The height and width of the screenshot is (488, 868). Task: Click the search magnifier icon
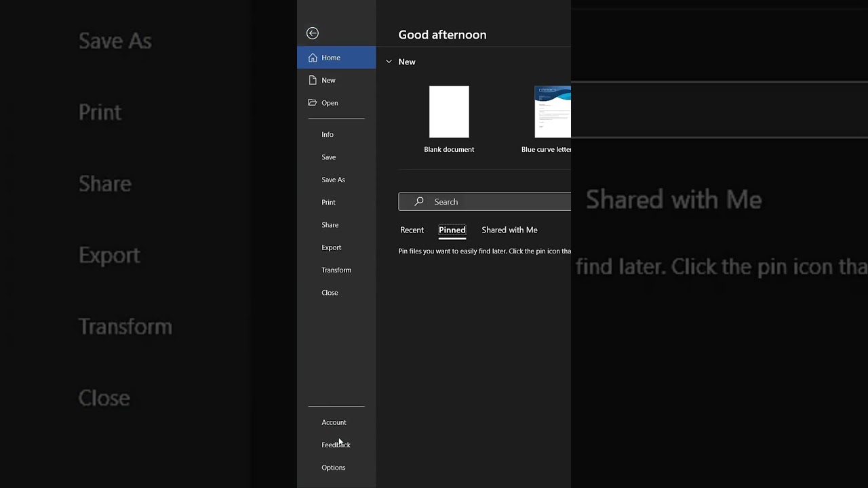pyautogui.click(x=419, y=201)
